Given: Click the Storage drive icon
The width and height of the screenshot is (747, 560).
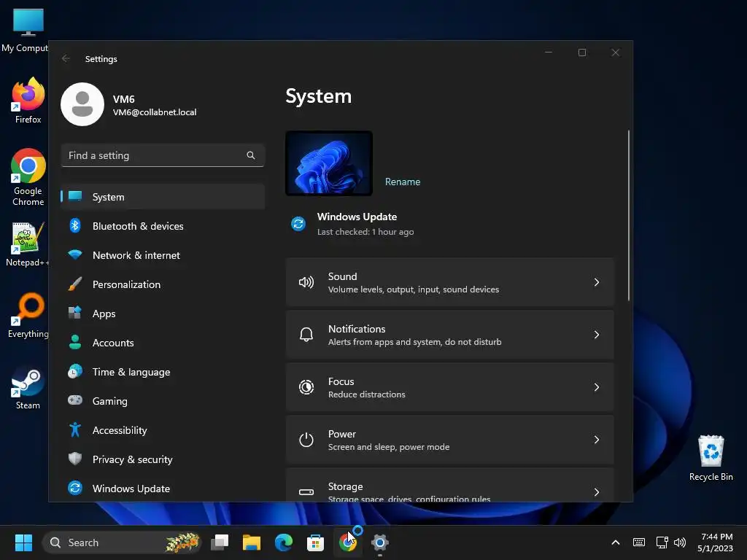Looking at the screenshot, I should (306, 492).
